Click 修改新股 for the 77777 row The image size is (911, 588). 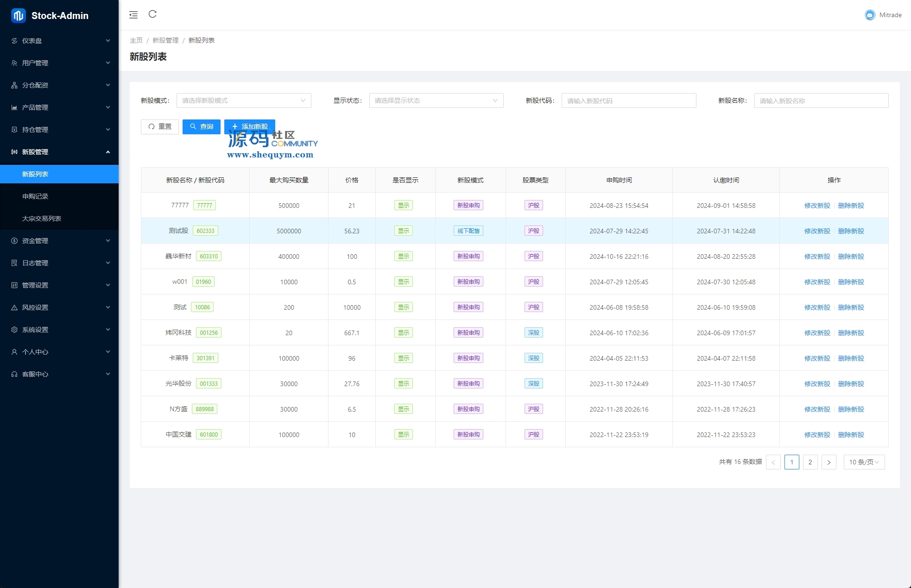[x=817, y=206]
